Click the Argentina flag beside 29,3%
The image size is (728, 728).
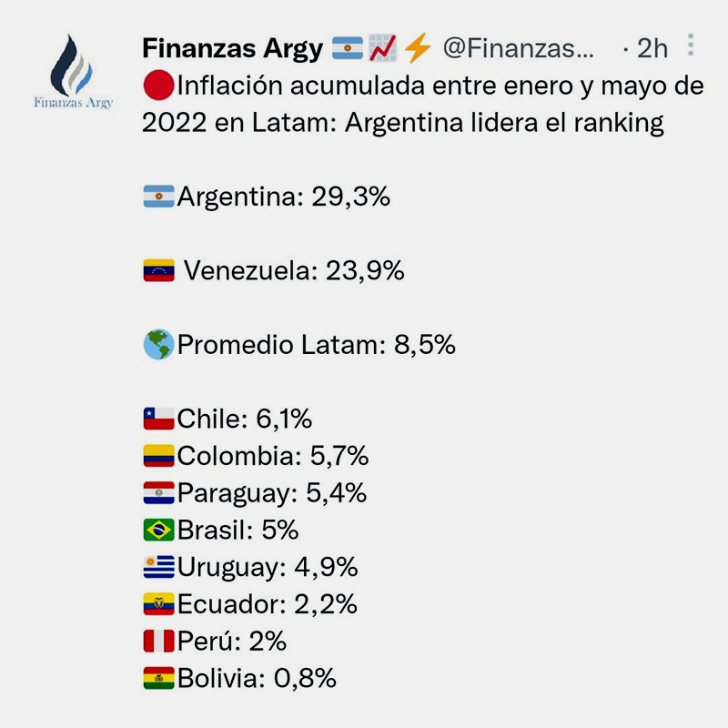pos(159,196)
